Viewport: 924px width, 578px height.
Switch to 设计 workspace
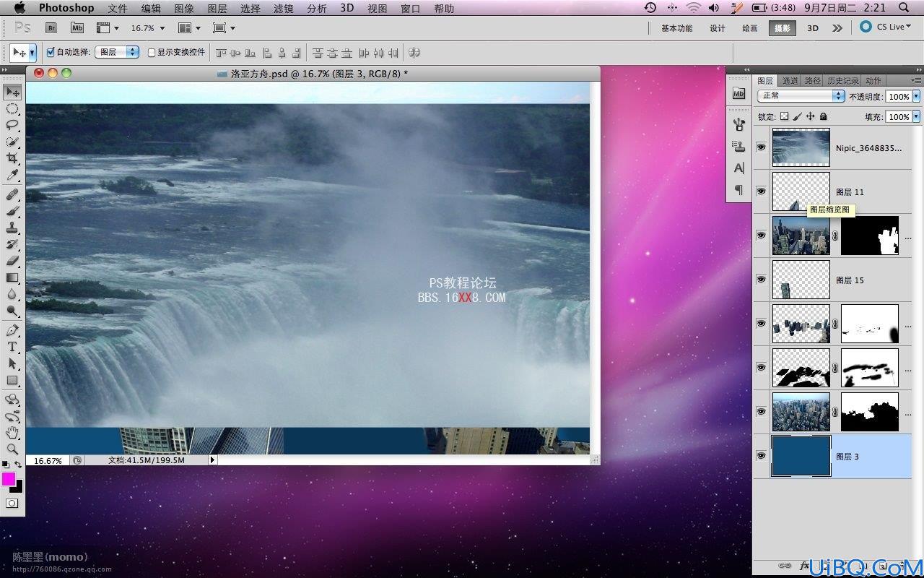coord(717,28)
